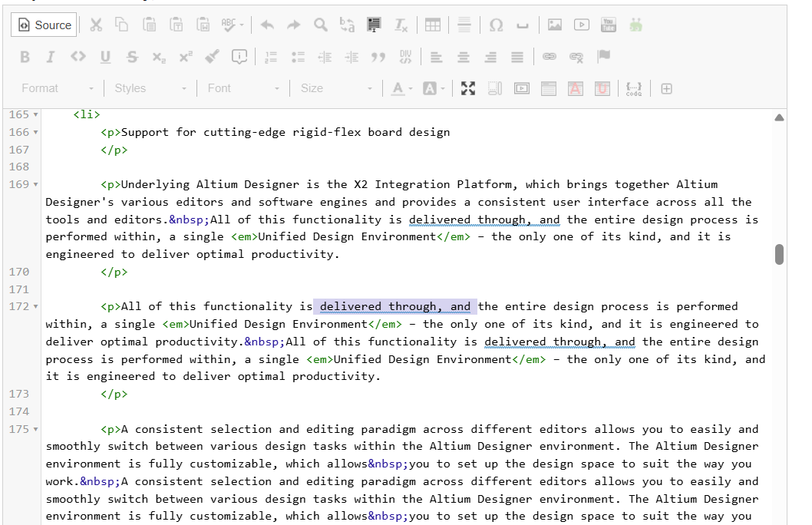Click the Create Div Container icon
The image size is (812, 525).
pos(405,57)
